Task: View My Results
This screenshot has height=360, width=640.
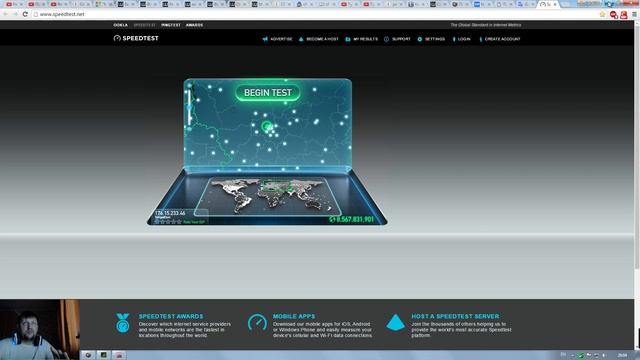Action: [362, 39]
